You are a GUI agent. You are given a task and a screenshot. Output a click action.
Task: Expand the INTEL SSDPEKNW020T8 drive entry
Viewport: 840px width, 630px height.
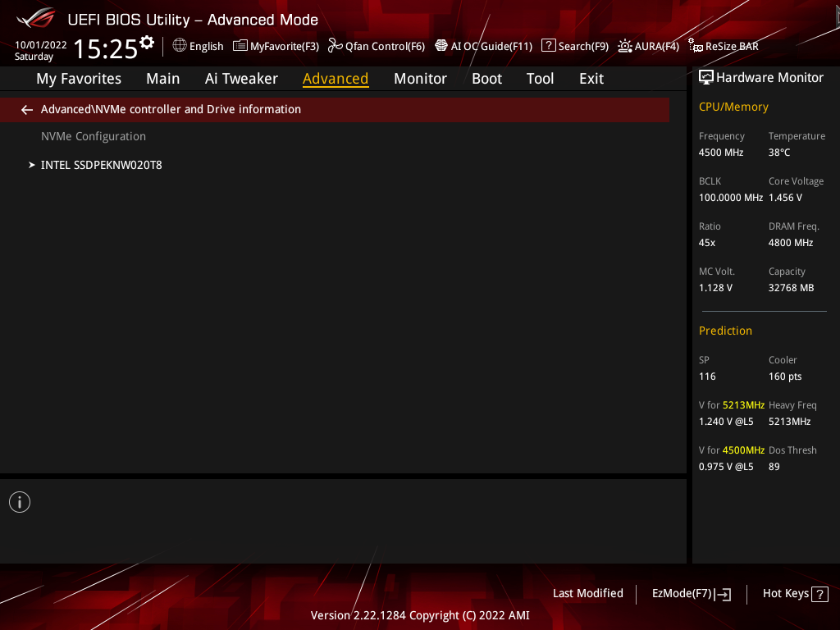point(101,165)
